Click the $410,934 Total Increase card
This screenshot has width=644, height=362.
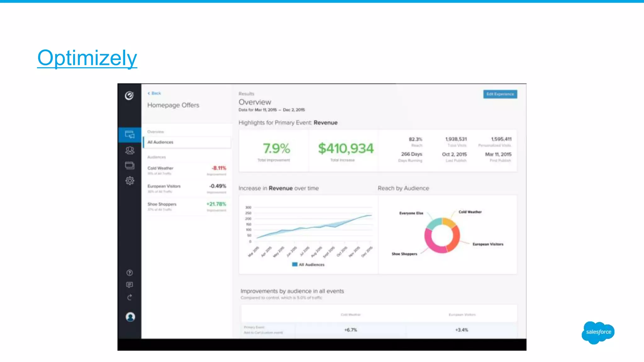(345, 151)
